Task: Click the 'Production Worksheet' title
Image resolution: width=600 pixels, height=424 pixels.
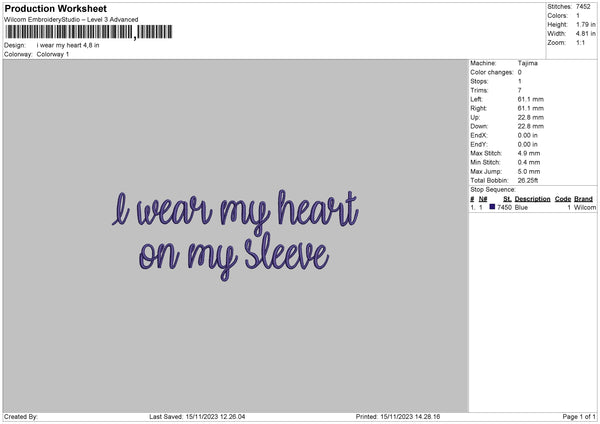Action: pyautogui.click(x=55, y=8)
